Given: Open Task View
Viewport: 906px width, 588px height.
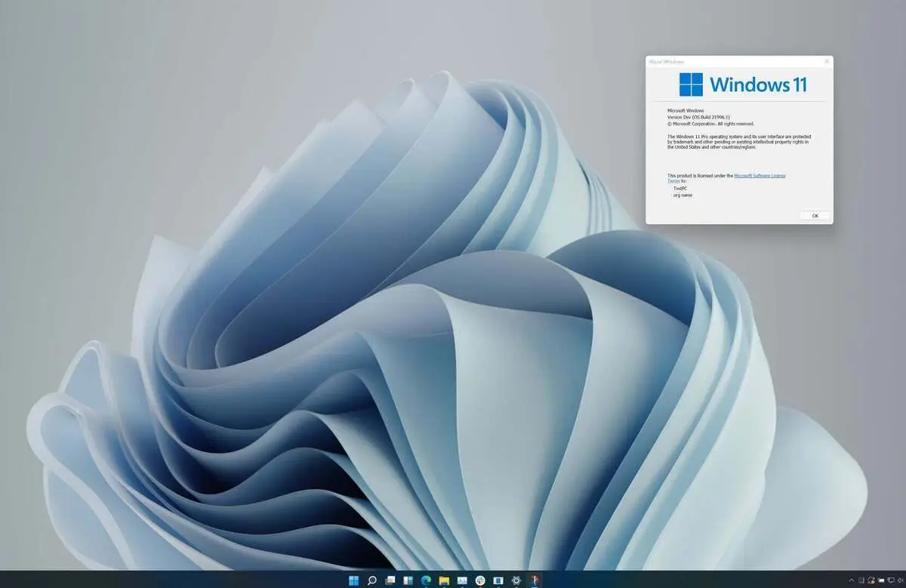Looking at the screenshot, I should tap(390, 580).
